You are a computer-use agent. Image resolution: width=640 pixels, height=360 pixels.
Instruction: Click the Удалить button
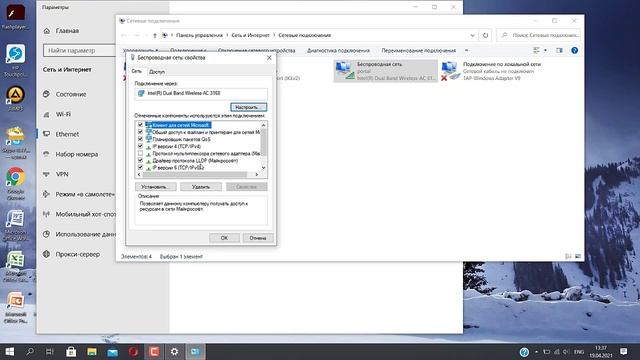coord(201,187)
